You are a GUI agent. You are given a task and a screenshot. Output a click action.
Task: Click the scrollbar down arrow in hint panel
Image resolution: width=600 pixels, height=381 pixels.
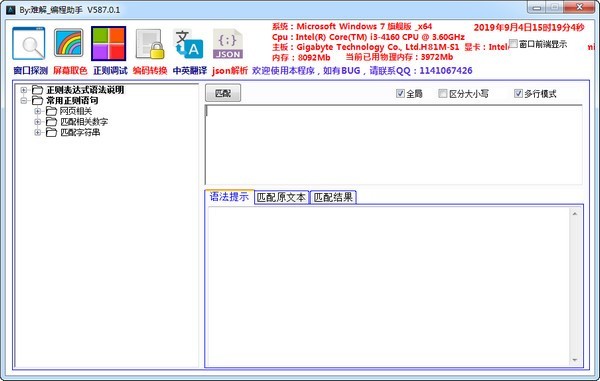pyautogui.click(x=575, y=360)
